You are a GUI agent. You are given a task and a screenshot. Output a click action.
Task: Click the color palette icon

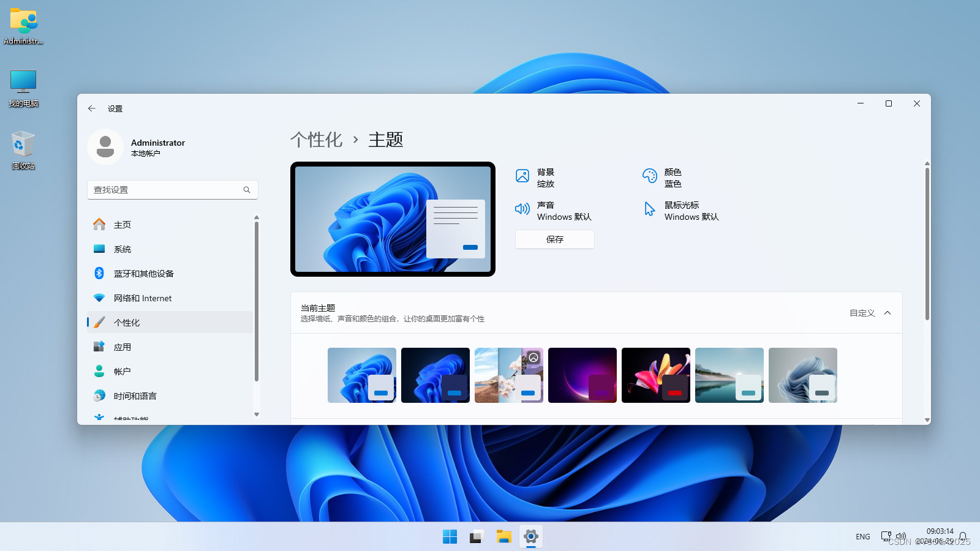coord(650,176)
